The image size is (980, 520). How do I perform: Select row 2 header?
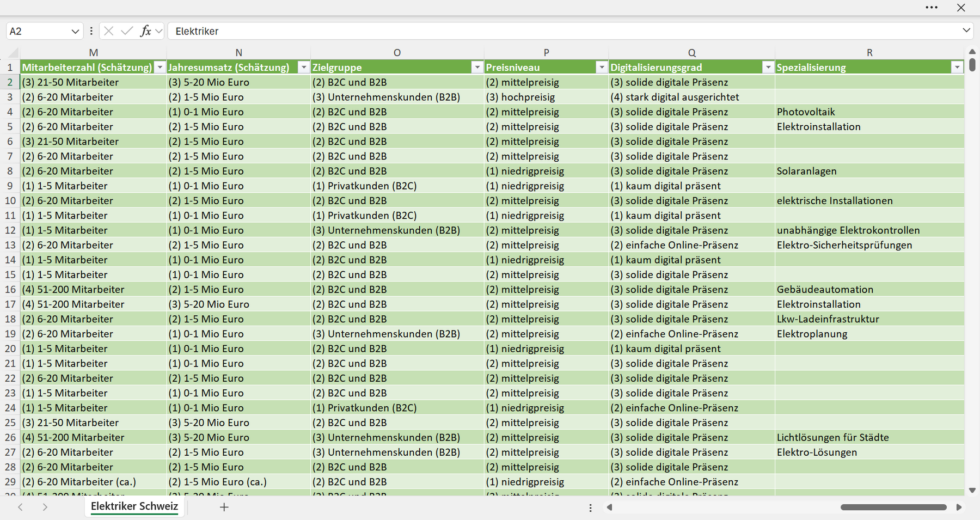(x=10, y=82)
